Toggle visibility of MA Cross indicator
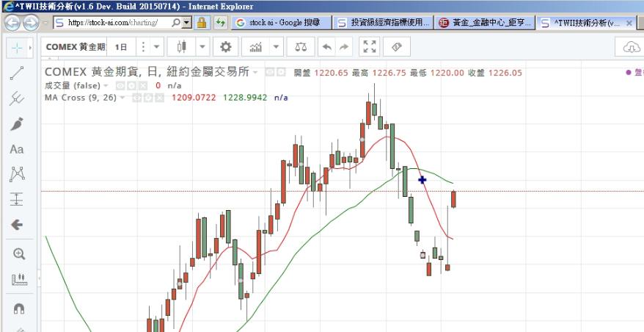Image resolution: width=644 pixels, height=332 pixels. (x=137, y=98)
